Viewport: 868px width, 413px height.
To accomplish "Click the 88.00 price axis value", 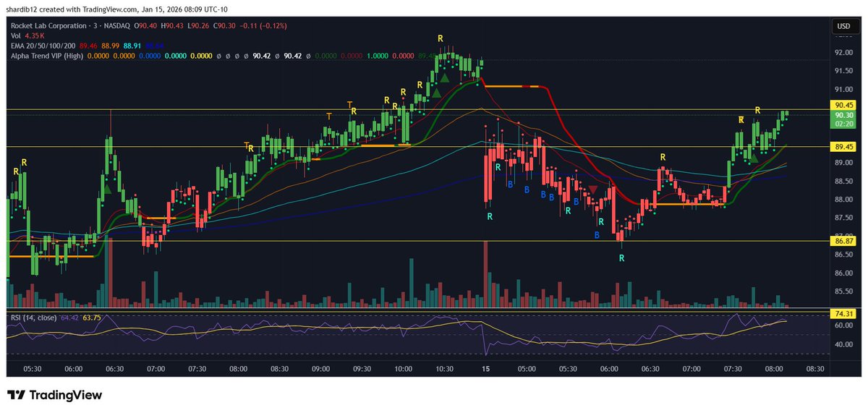I will [843, 200].
